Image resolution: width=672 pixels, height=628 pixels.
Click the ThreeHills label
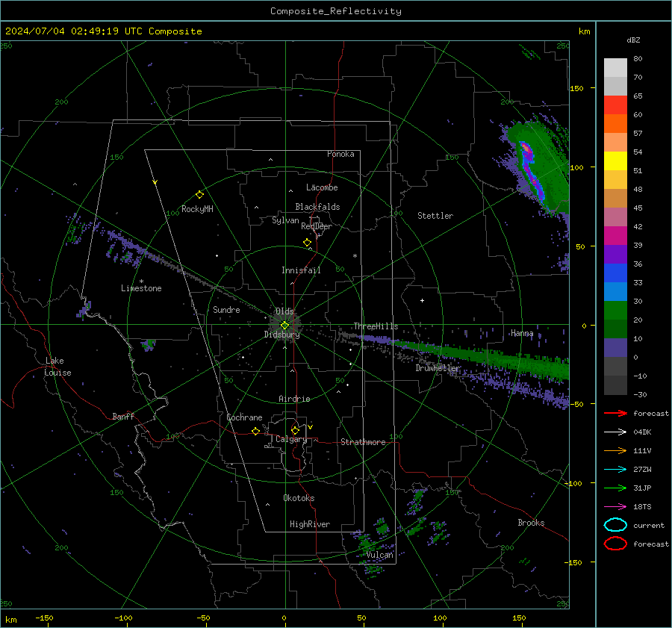376,326
